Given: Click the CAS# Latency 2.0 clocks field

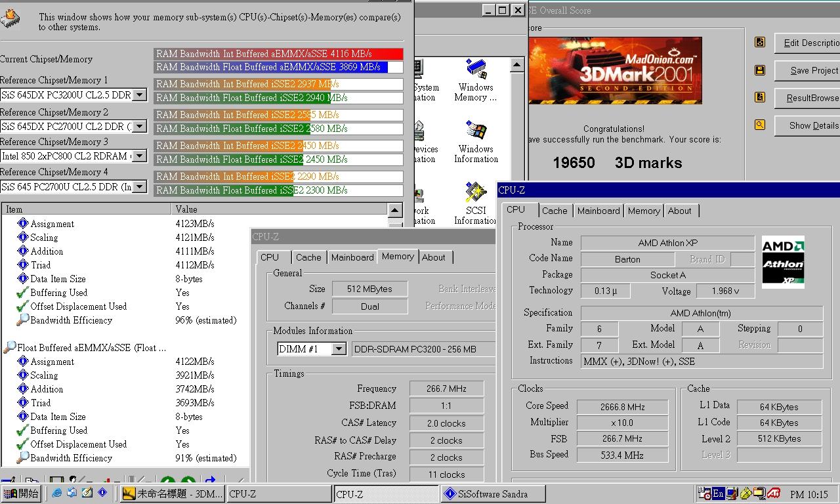Looking at the screenshot, I should pos(446,423).
